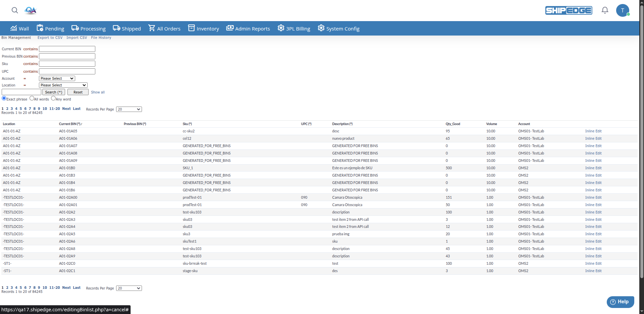Select the Any word radio button

53,98
